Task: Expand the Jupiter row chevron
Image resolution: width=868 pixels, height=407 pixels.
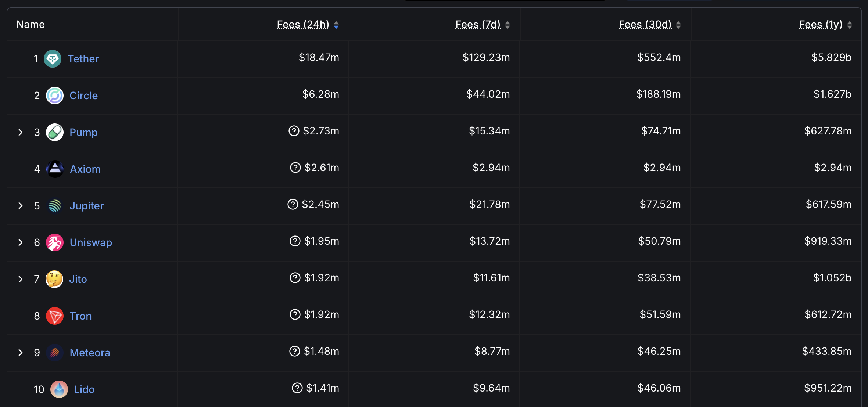Action: [x=21, y=206]
